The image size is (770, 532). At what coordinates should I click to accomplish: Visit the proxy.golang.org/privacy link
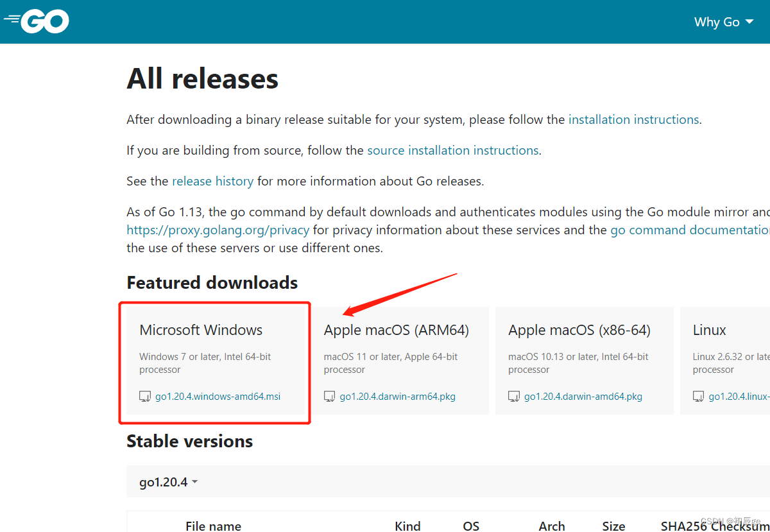[218, 230]
